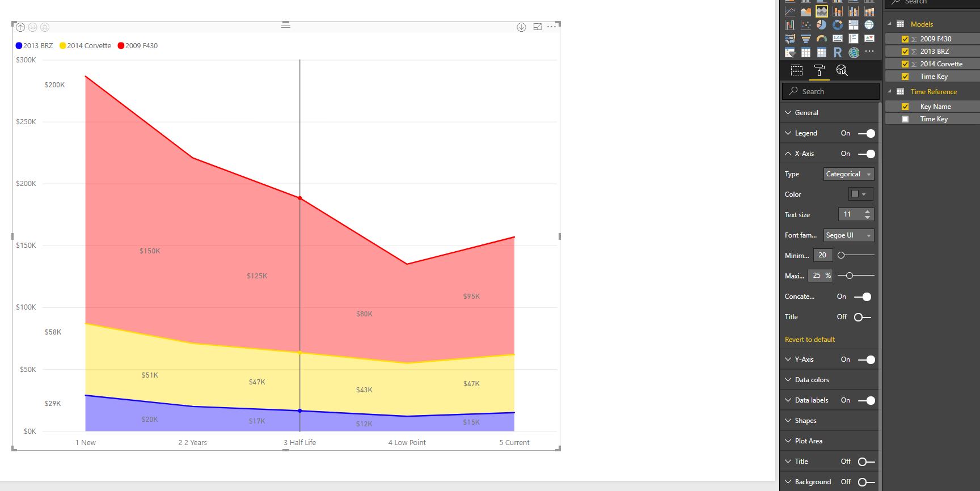This screenshot has height=491, width=980.
Task: Open the Fields well pane icon
Action: pyautogui.click(x=797, y=70)
